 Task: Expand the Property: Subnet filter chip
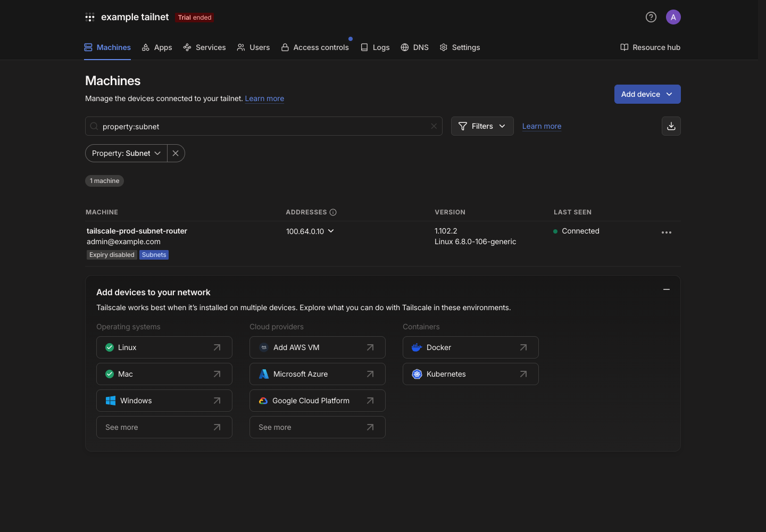click(126, 153)
